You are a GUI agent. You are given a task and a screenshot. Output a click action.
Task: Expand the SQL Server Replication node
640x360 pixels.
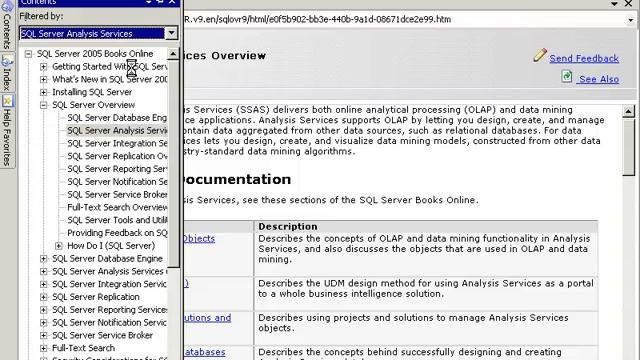43,297
